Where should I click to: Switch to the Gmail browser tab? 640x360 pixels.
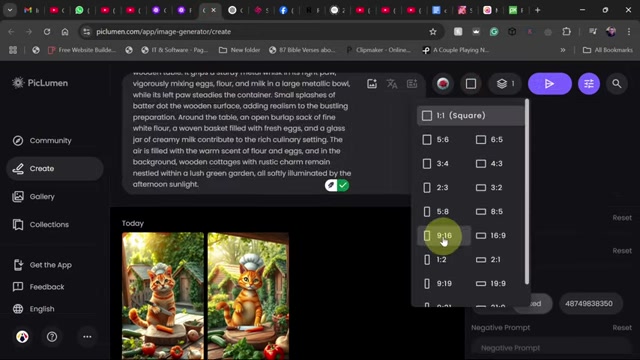click(31, 10)
